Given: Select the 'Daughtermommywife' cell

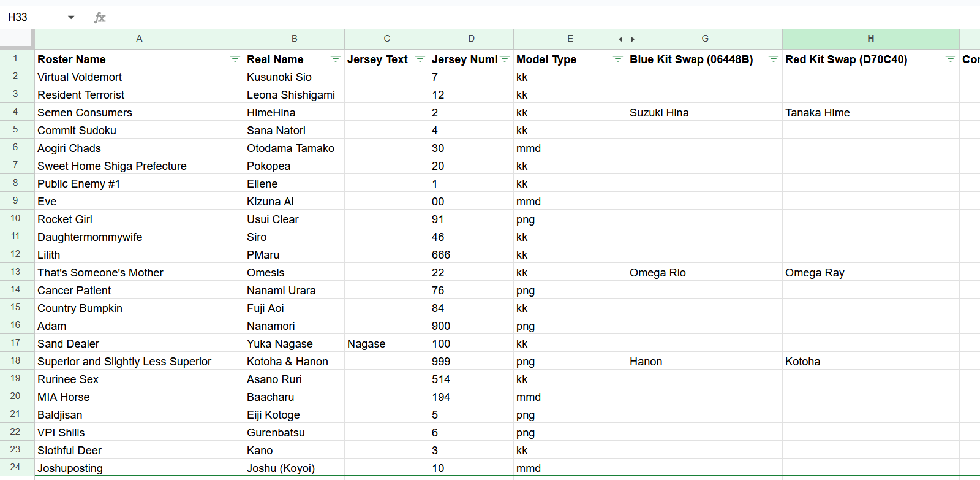Looking at the screenshot, I should click(x=140, y=237).
